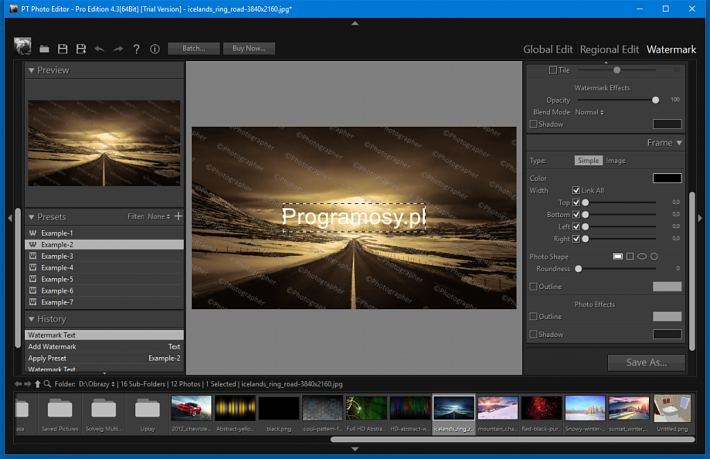Open the Frame Color black swatch
Screen dimensions: 710x459
[x=667, y=178]
